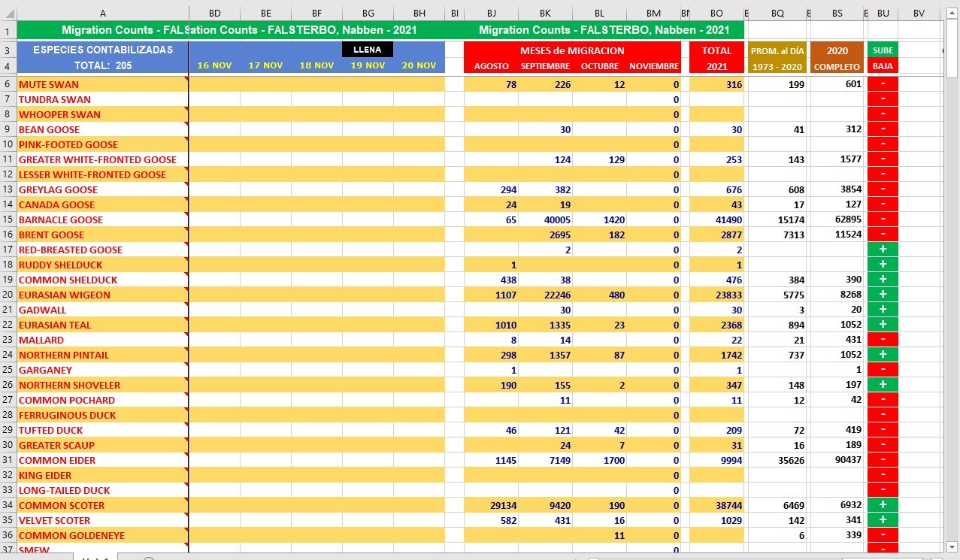Select Barnacle Goose September count 40005
Screen dimensions: 960x560
545,219
